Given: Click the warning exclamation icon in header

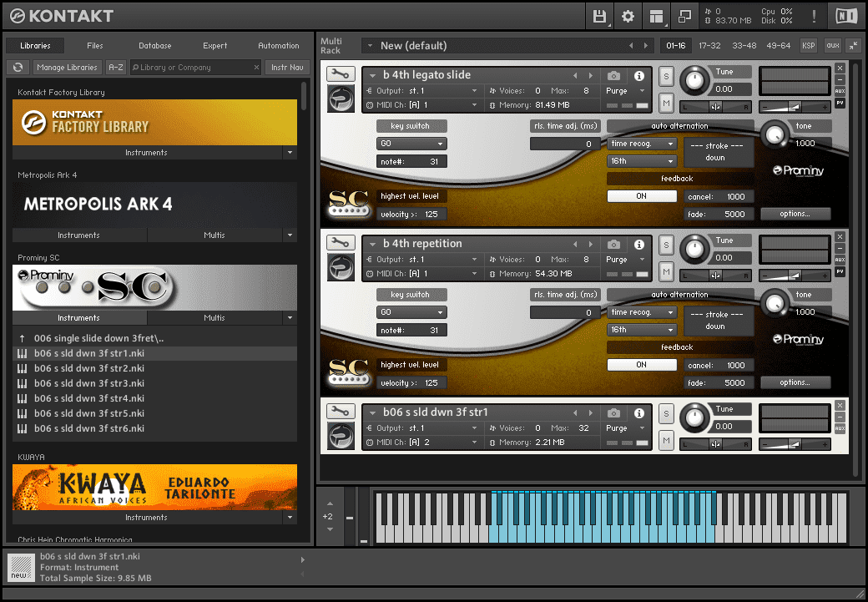Looking at the screenshot, I should click(x=814, y=16).
